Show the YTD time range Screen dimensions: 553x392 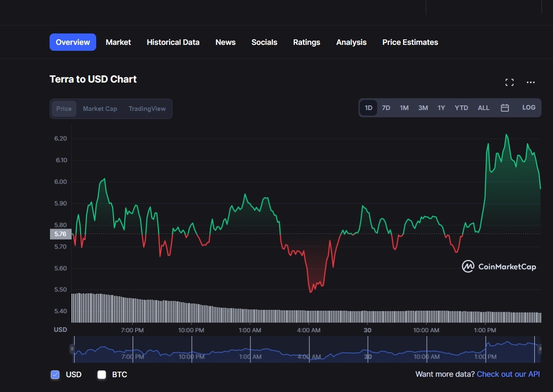461,108
